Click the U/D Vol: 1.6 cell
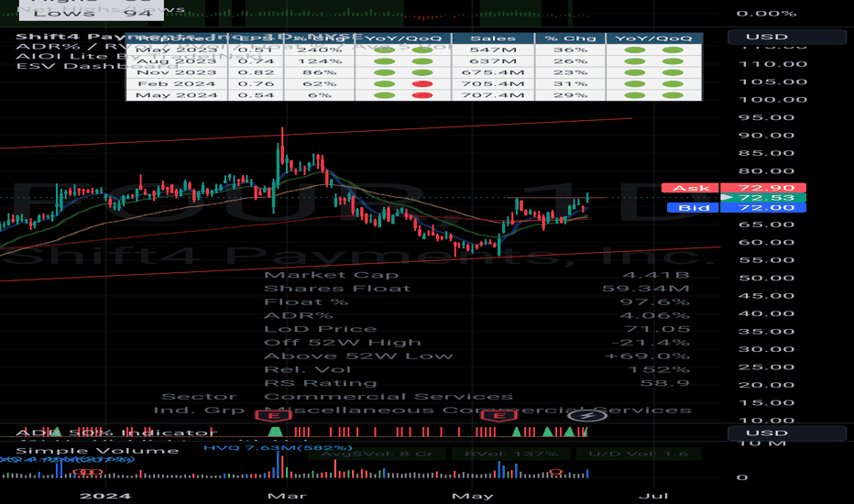 tap(638, 454)
